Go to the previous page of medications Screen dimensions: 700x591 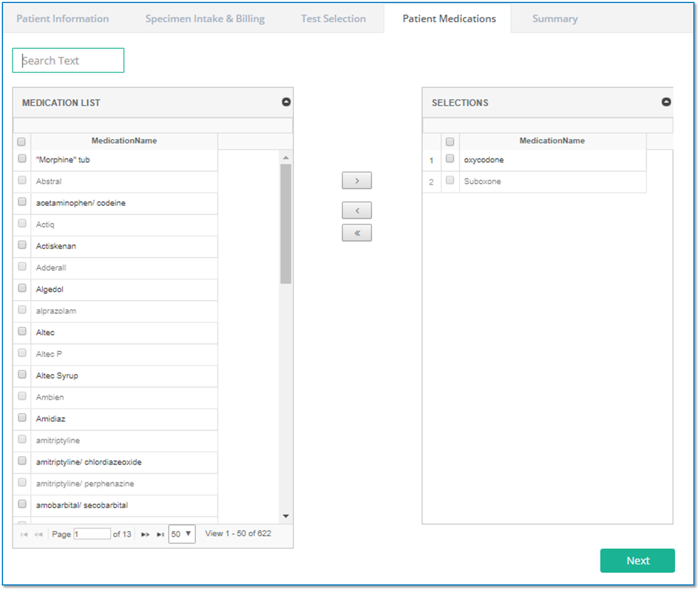point(38,534)
